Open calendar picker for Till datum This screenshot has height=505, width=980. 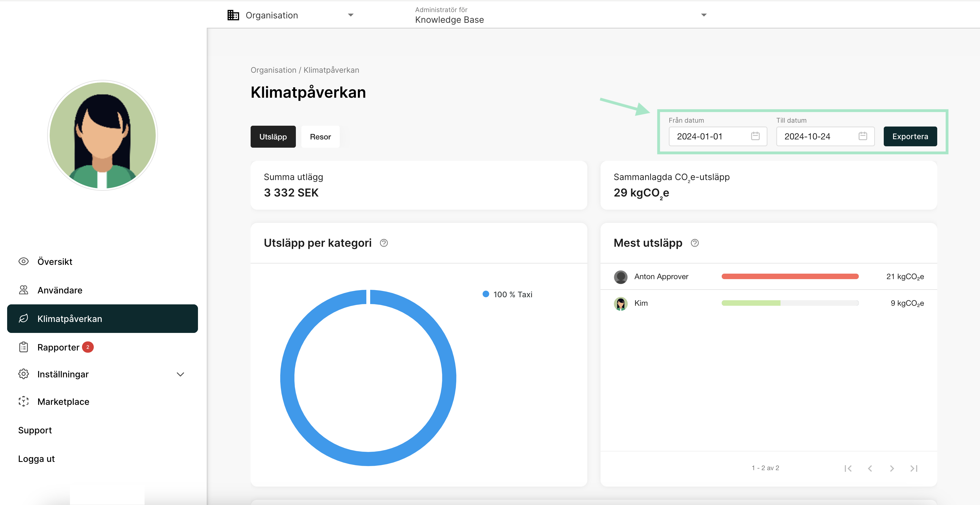point(863,136)
